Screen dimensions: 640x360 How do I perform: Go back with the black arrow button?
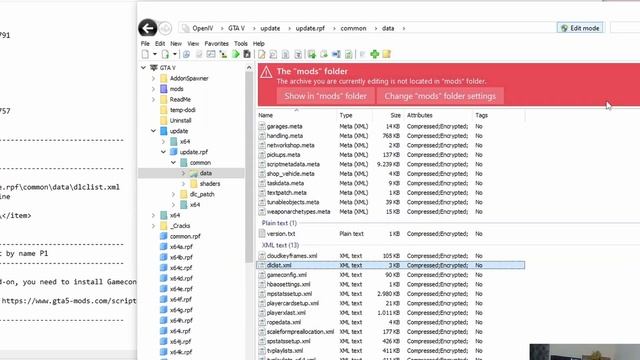[x=147, y=28]
